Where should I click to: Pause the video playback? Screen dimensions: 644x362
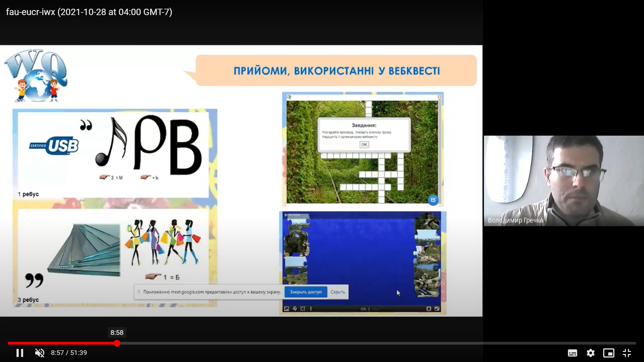20,353
